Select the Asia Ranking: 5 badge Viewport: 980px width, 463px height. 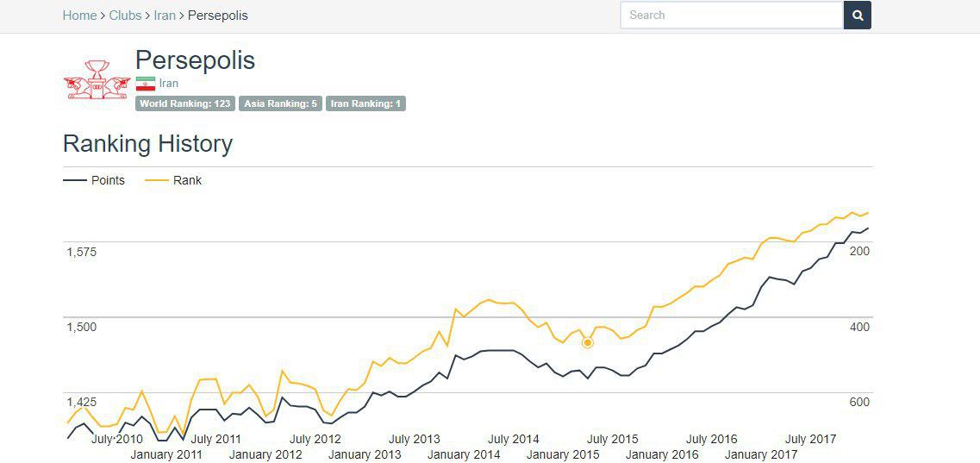point(280,103)
